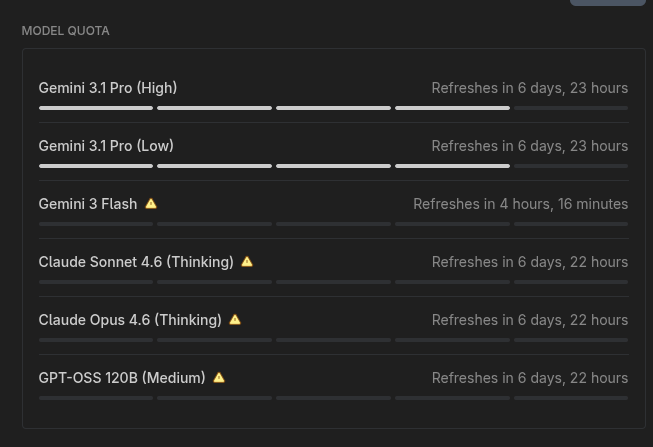This screenshot has height=447, width=653.
Task: Click the MODEL QUOTA section heading
Action: [x=66, y=31]
